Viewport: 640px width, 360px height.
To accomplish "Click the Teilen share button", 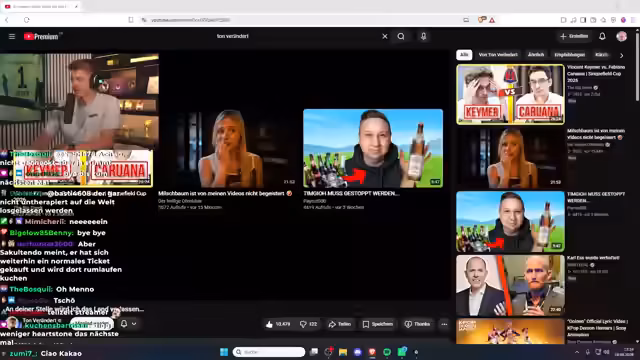I will click(x=340, y=324).
